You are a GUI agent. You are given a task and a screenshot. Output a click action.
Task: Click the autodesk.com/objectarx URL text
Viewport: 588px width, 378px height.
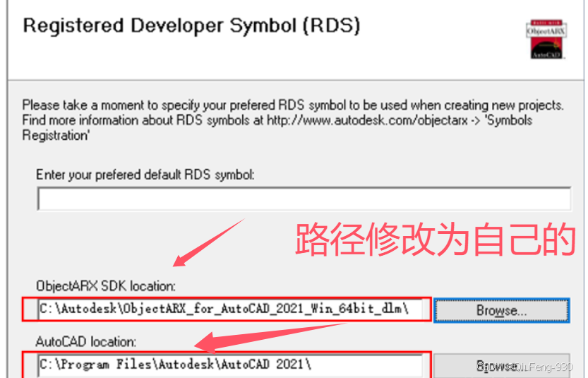(x=367, y=121)
